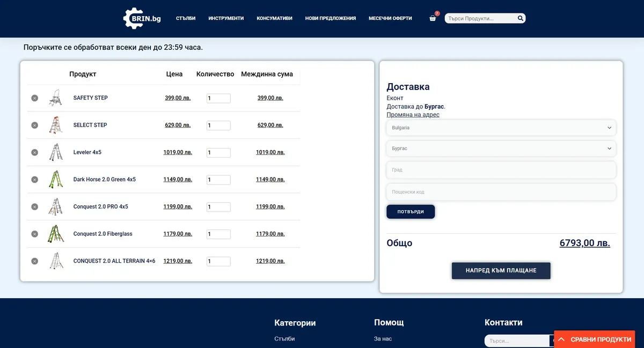644x348 pixels.
Task: Remove Leveler 4x5 from the cart
Action: coord(34,152)
